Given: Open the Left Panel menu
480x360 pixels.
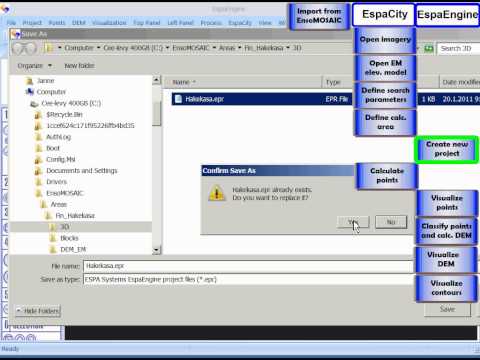Looking at the screenshot, I should (x=180, y=23).
